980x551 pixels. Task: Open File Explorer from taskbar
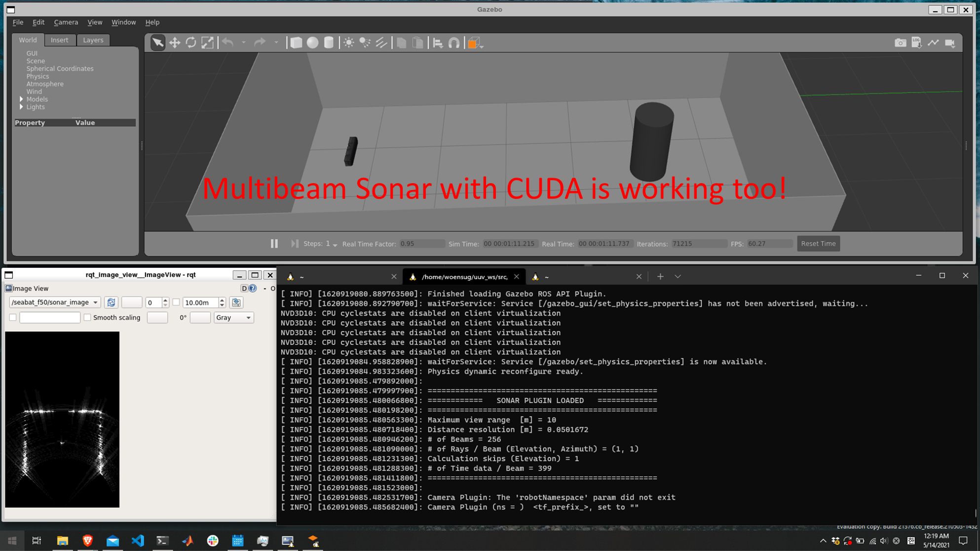[62, 541]
